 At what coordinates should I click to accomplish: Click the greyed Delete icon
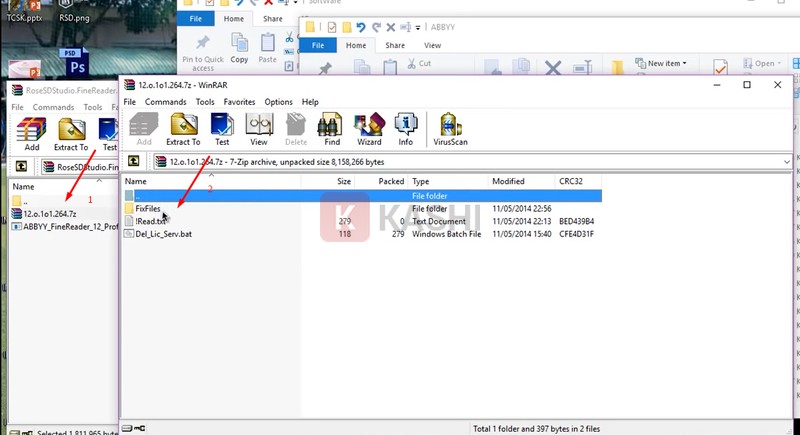296,130
